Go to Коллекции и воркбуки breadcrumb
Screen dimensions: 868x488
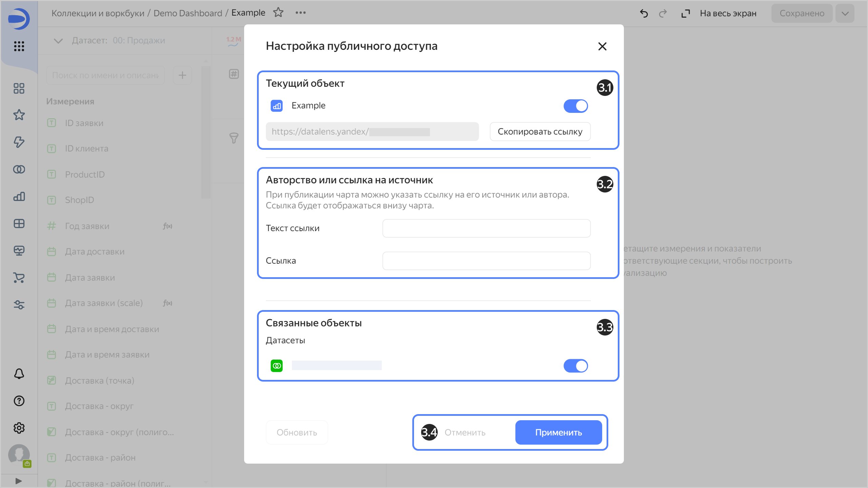pyautogui.click(x=98, y=13)
